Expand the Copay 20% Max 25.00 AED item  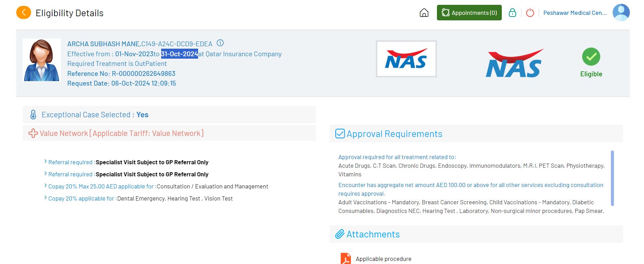[x=46, y=186]
